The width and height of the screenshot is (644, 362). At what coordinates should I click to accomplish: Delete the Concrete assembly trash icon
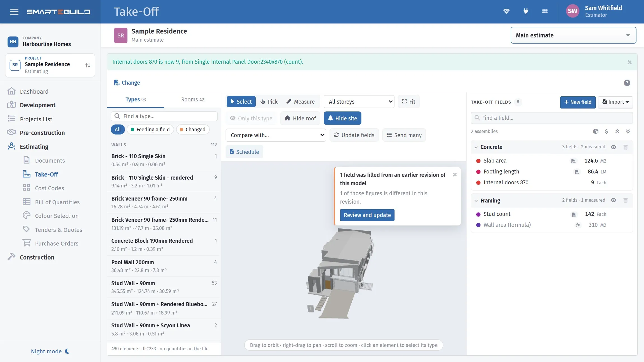click(626, 147)
